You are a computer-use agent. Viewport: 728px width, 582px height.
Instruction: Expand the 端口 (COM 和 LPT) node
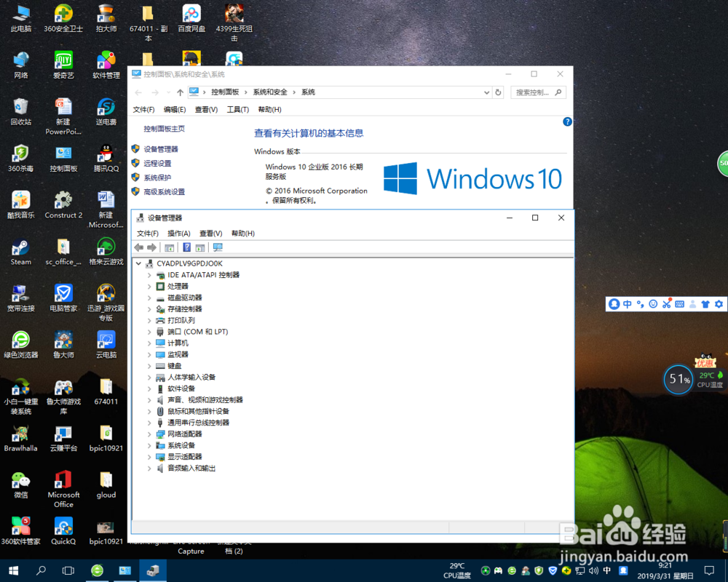pos(149,332)
